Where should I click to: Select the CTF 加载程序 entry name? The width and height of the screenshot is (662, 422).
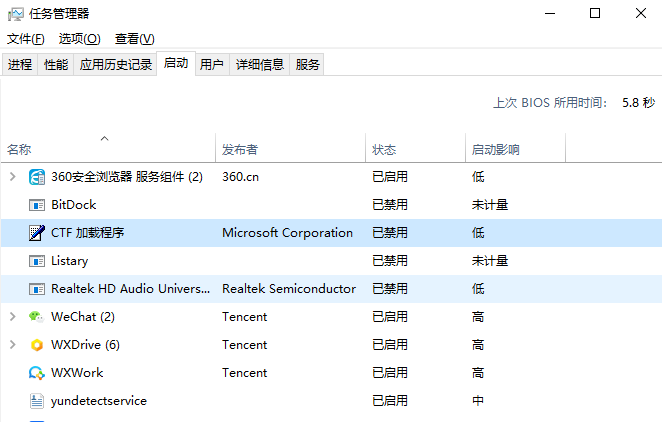(87, 233)
